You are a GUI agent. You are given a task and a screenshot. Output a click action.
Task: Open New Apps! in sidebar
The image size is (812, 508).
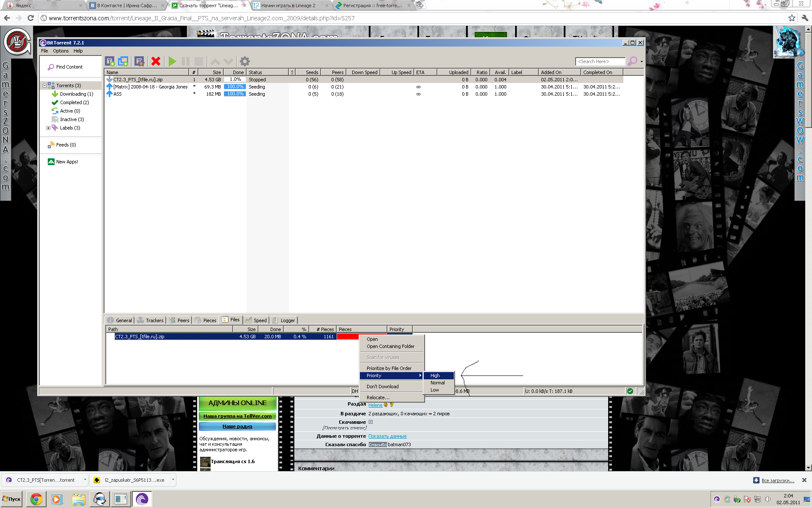point(67,162)
